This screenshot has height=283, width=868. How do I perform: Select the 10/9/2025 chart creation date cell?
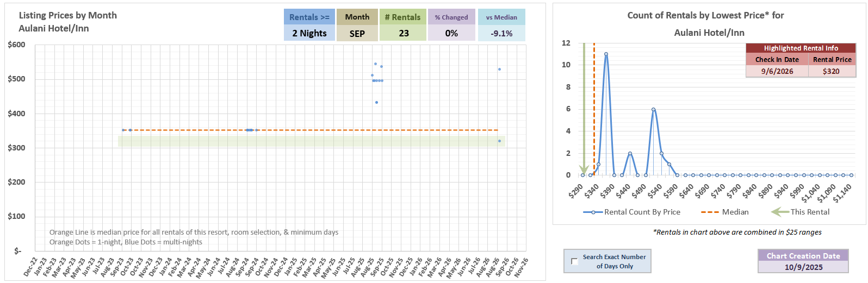point(803,267)
